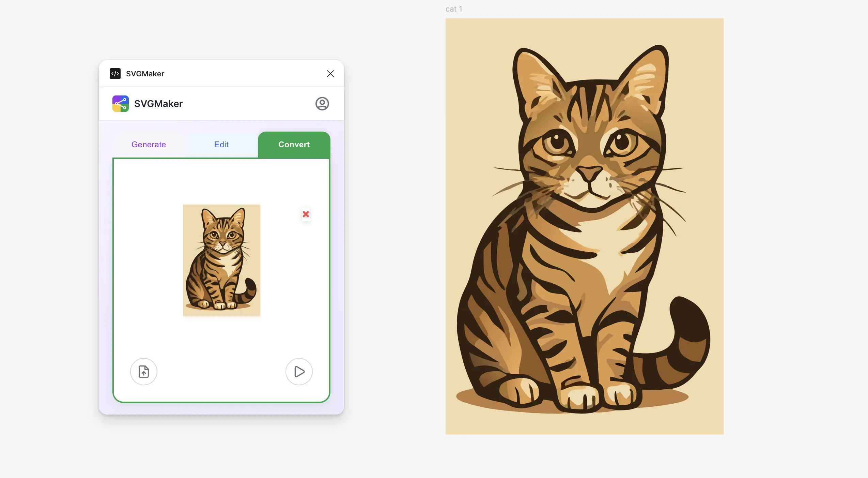
Task: Open account profile in SVGMaker
Action: pos(322,104)
